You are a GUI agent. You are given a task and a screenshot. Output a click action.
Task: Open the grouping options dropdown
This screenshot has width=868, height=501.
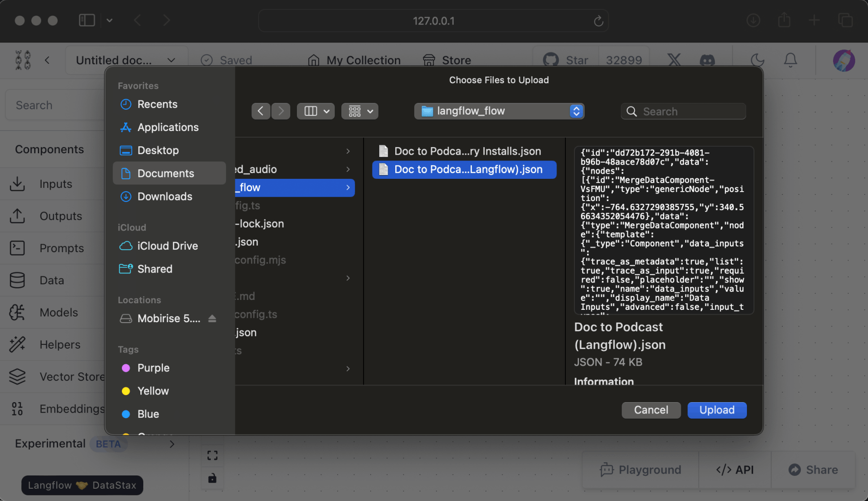360,111
